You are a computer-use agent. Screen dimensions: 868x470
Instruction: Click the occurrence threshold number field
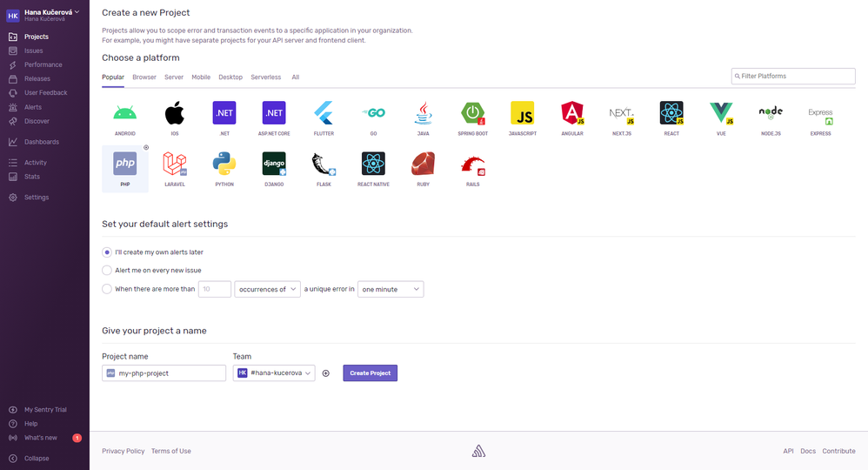215,289
